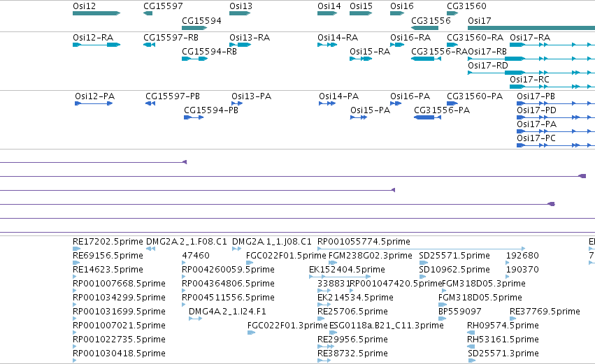595x364 pixels.
Task: Select transcript label Osi15-RA
Action: coord(370,51)
